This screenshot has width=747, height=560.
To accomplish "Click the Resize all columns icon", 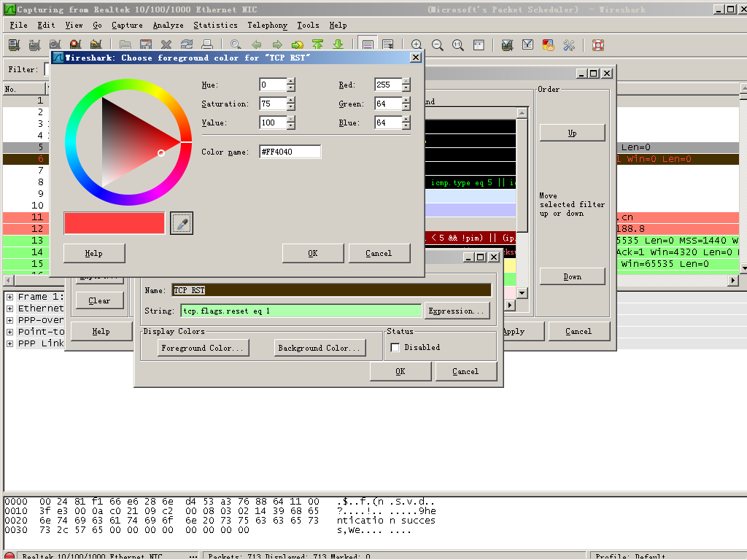I will pyautogui.click(x=479, y=44).
